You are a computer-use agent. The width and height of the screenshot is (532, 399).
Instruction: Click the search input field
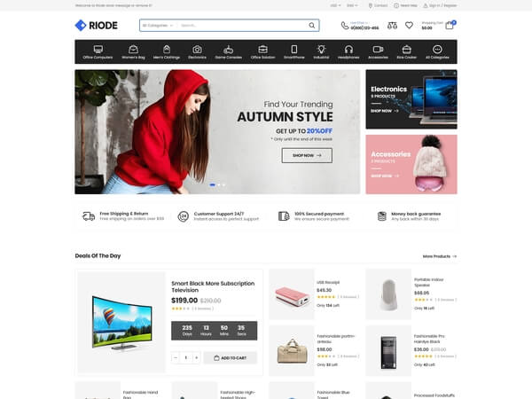239,26
